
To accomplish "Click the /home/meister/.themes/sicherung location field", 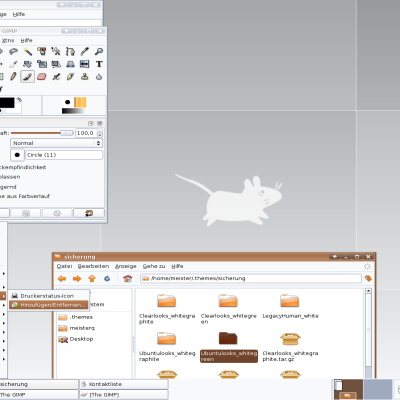I will [x=251, y=278].
